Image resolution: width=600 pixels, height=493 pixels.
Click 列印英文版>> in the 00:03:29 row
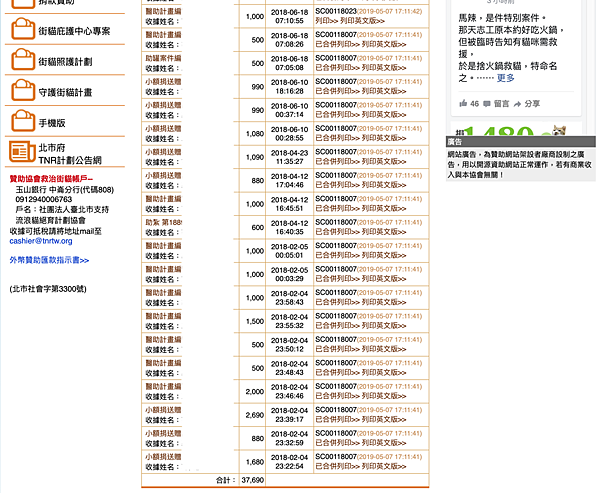[384, 278]
